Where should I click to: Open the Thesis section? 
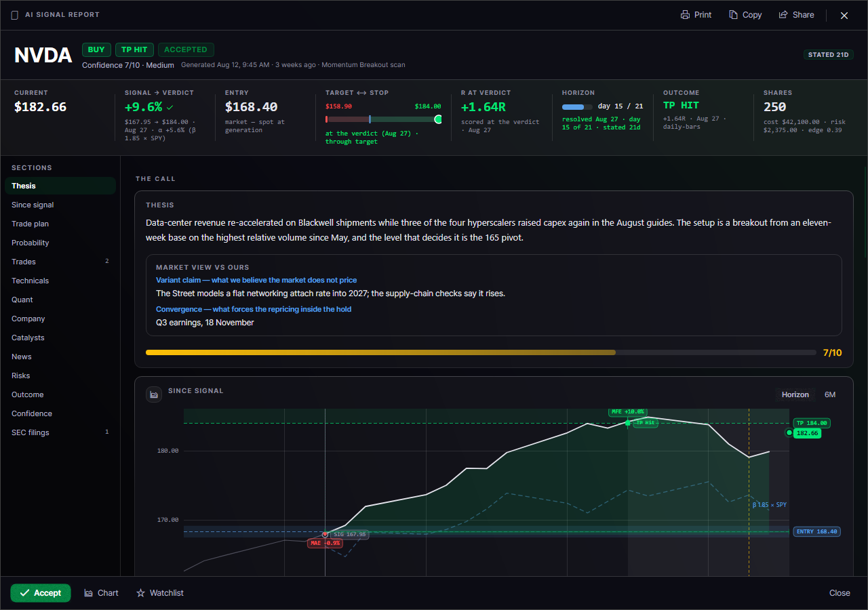click(60, 186)
